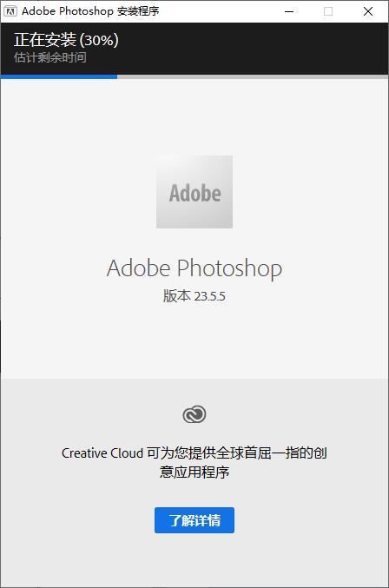Click the gray Adobe logo tile
The height and width of the screenshot is (588, 389).
(x=194, y=192)
